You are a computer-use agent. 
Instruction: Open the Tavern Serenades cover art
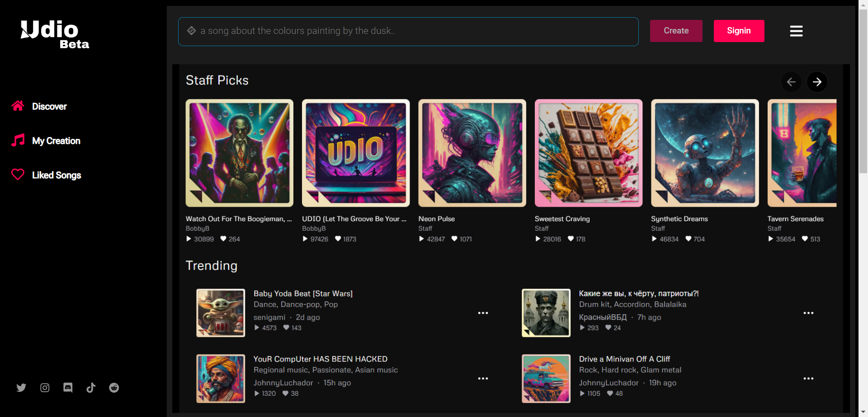click(802, 153)
